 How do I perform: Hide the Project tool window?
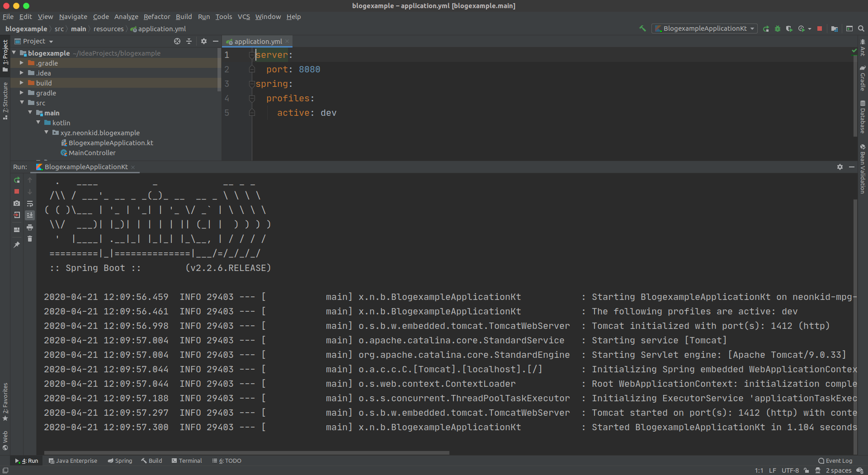(216, 41)
